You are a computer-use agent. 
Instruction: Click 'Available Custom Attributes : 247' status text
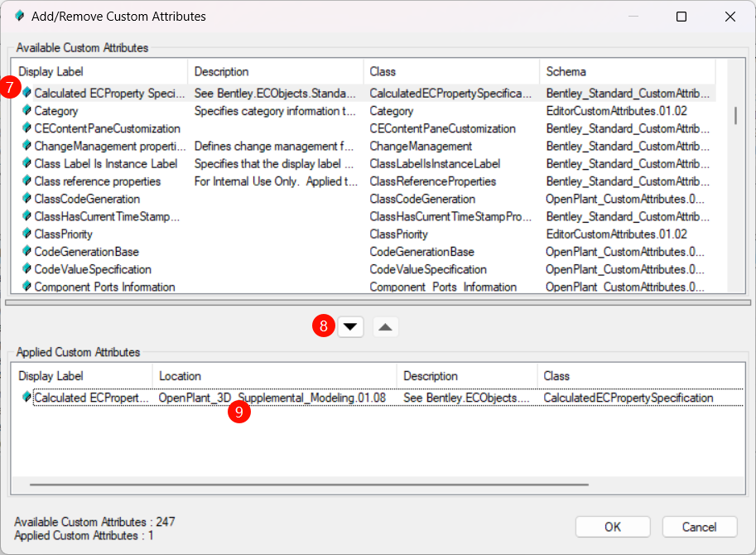[x=94, y=522]
